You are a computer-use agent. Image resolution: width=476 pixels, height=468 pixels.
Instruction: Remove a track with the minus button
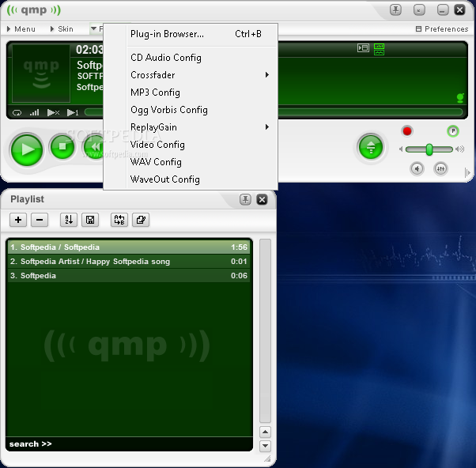[40, 220]
